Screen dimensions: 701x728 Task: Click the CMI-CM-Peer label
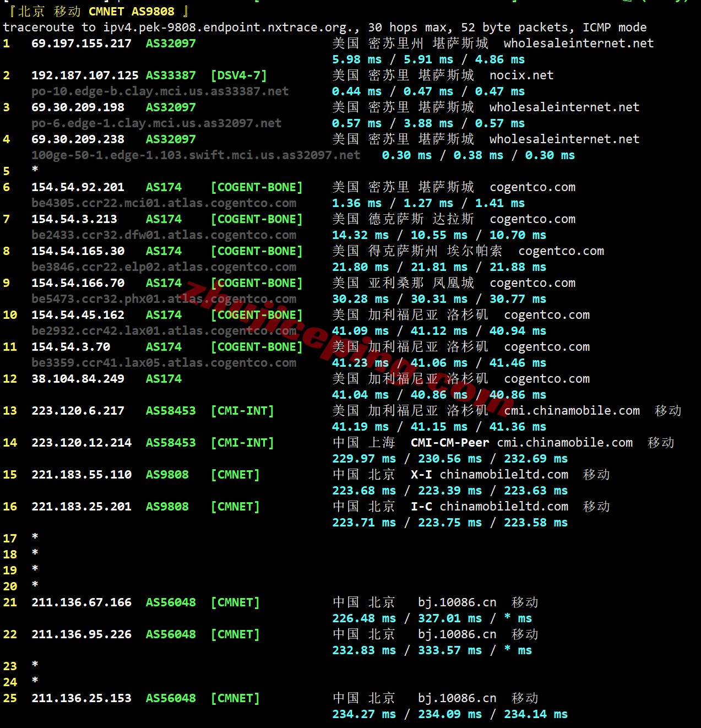(450, 443)
